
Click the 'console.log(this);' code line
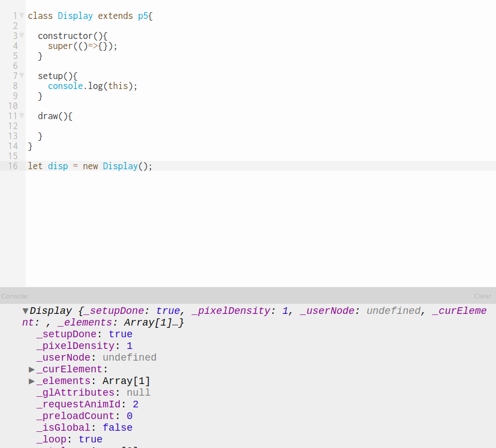(x=92, y=86)
